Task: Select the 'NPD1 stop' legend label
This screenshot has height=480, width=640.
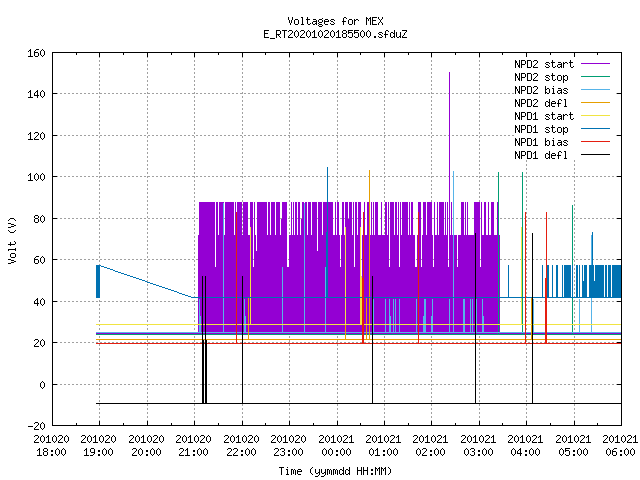Action: coord(541,129)
